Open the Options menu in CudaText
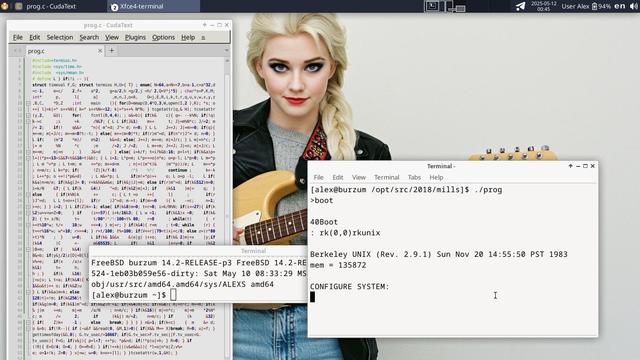Screen dimensions: 640x360 click(x=163, y=37)
